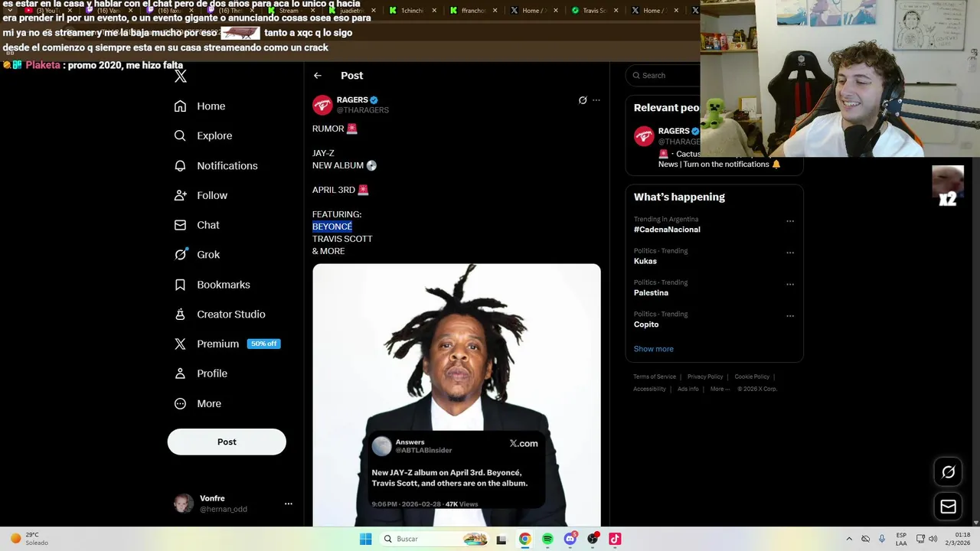Open the #CadenaNacional trend
Image resolution: width=980 pixels, height=551 pixels.
(x=667, y=230)
